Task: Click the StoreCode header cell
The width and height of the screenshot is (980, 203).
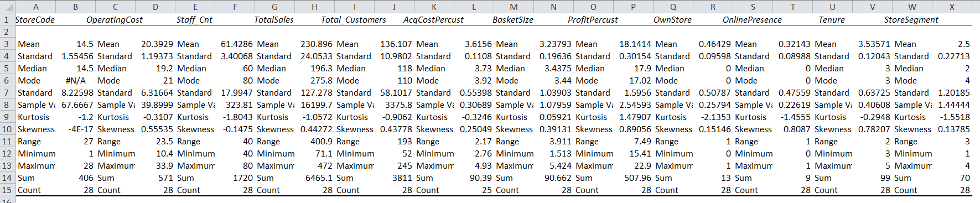Action: [35, 19]
